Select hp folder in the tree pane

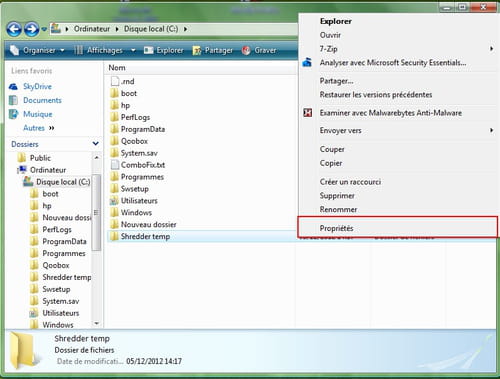[47, 206]
